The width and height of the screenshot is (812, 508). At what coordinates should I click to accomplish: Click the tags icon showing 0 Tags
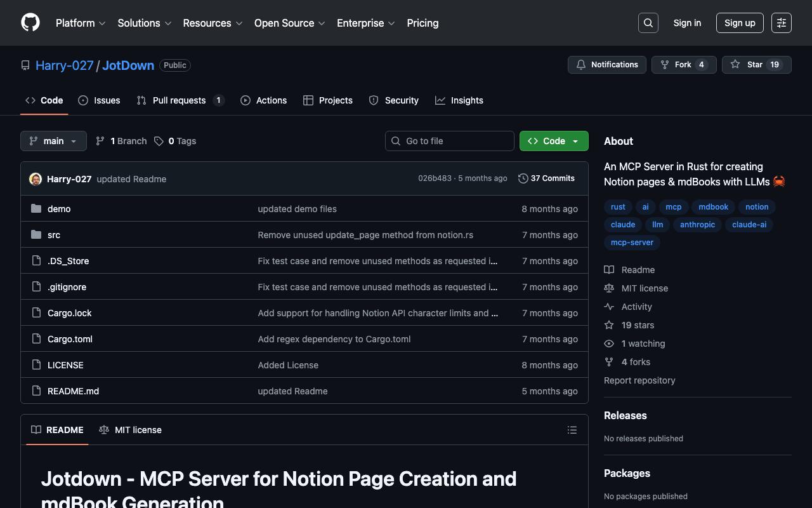pyautogui.click(x=159, y=141)
